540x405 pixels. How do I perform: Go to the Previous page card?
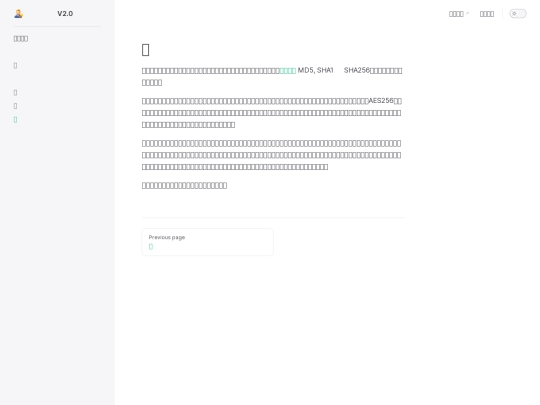coord(207,242)
